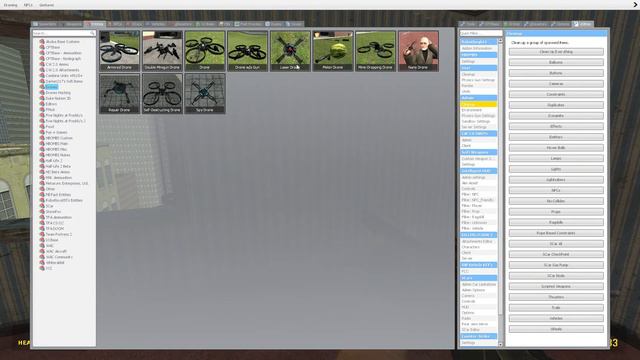This screenshot has width=640, height=360.
Task: Clean up Thrusters
Action: [x=556, y=297]
